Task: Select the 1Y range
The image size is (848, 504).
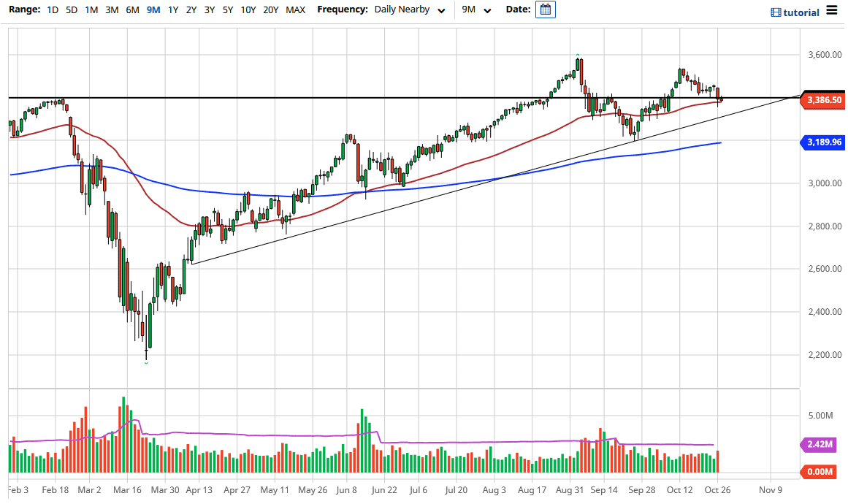Action: click(172, 10)
